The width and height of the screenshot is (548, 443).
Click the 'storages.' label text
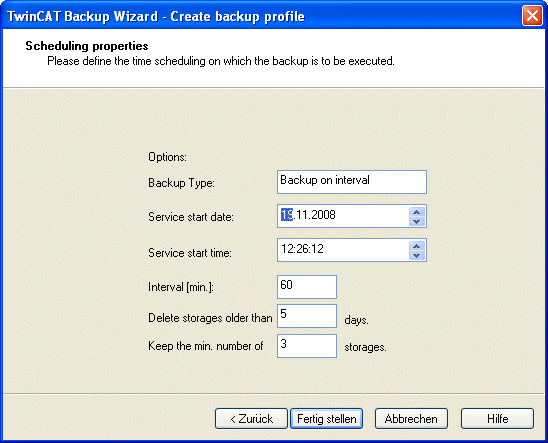pos(365,347)
